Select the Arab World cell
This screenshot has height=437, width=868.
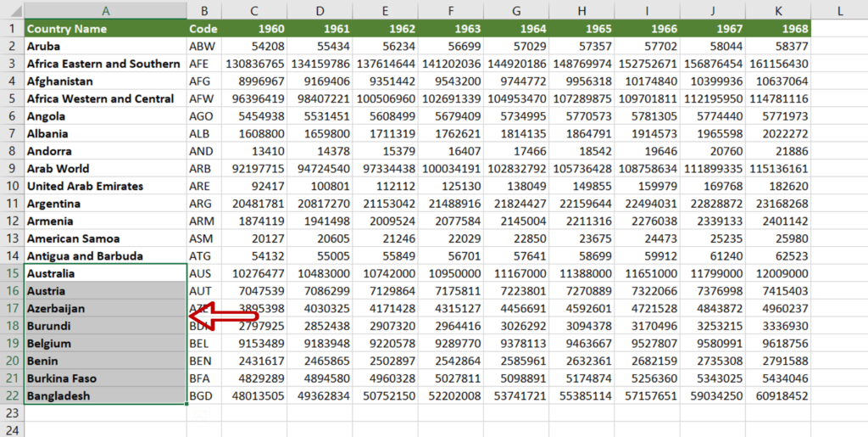[105, 168]
